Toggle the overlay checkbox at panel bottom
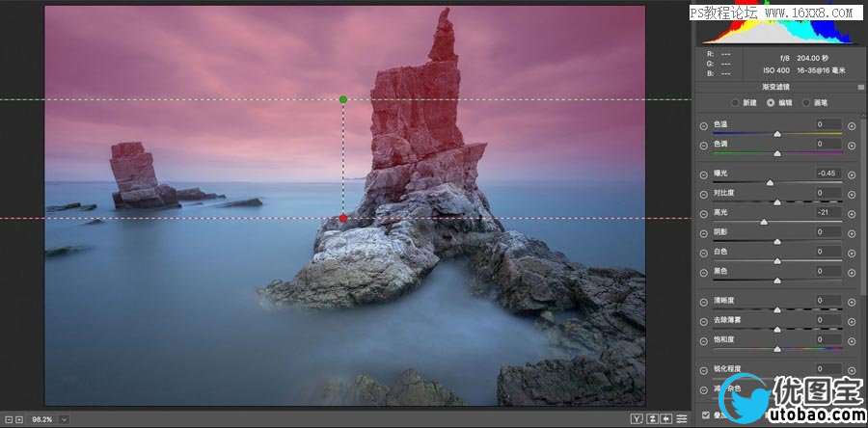 (x=706, y=415)
